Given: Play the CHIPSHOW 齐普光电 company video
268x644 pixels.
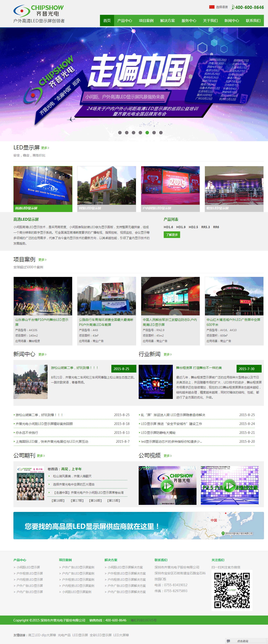Looking at the screenshot, I should [x=168, y=485].
